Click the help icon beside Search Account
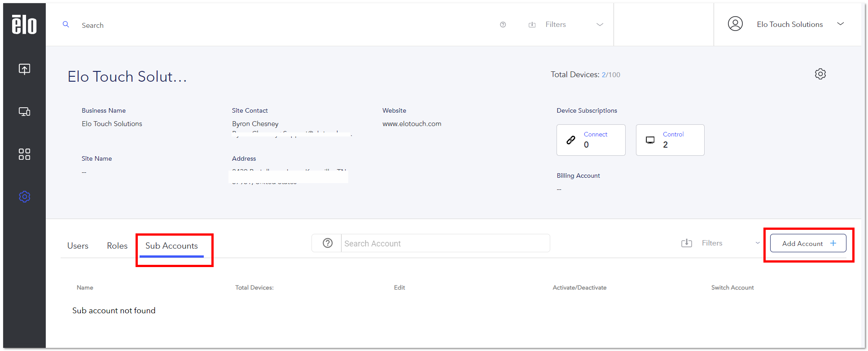Image resolution: width=868 pixels, height=351 pixels. (328, 243)
